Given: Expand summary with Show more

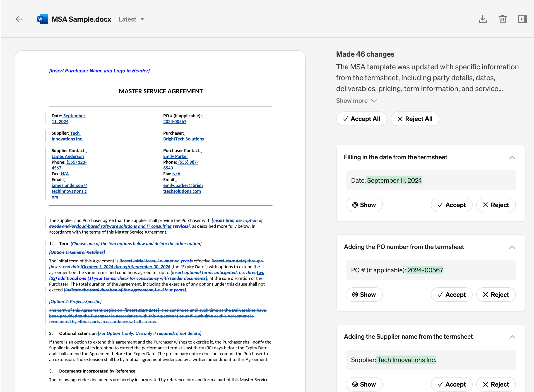Looking at the screenshot, I should click(356, 101).
